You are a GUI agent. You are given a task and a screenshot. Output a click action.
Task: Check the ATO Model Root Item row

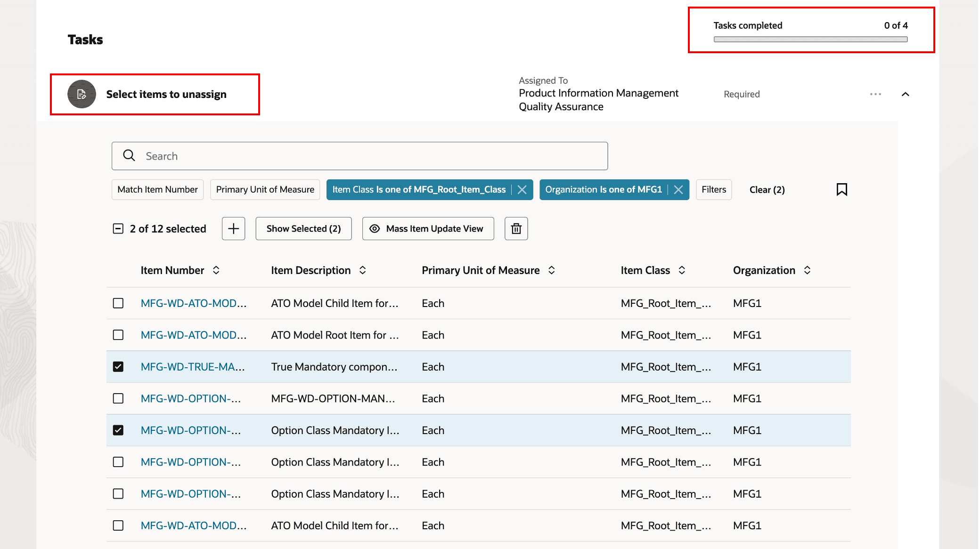click(x=118, y=335)
